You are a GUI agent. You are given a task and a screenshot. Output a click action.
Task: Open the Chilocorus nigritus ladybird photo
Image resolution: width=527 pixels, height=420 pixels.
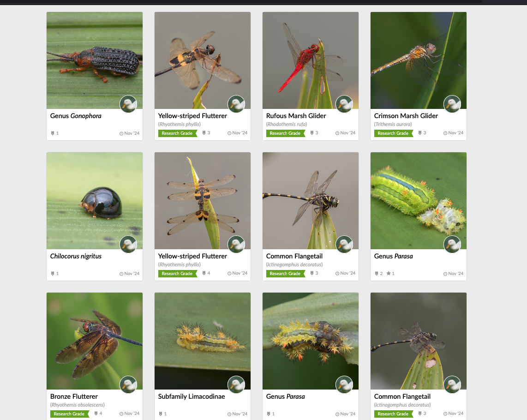pyautogui.click(x=95, y=201)
